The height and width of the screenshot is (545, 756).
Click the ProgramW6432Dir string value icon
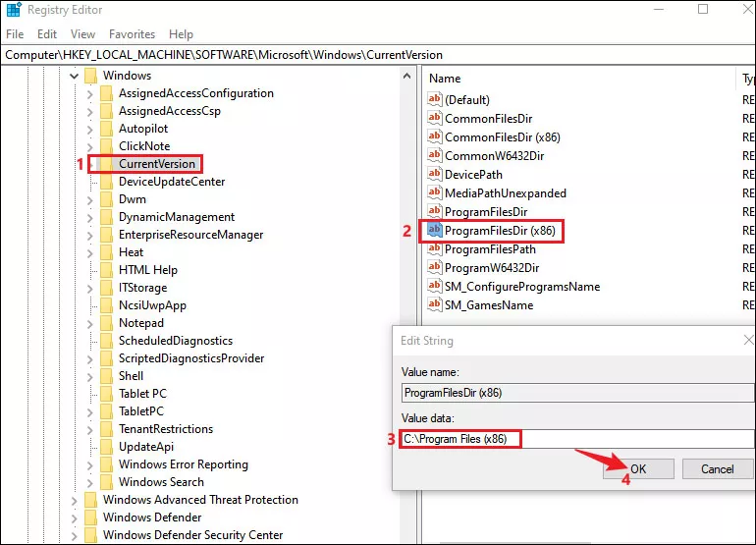434,267
